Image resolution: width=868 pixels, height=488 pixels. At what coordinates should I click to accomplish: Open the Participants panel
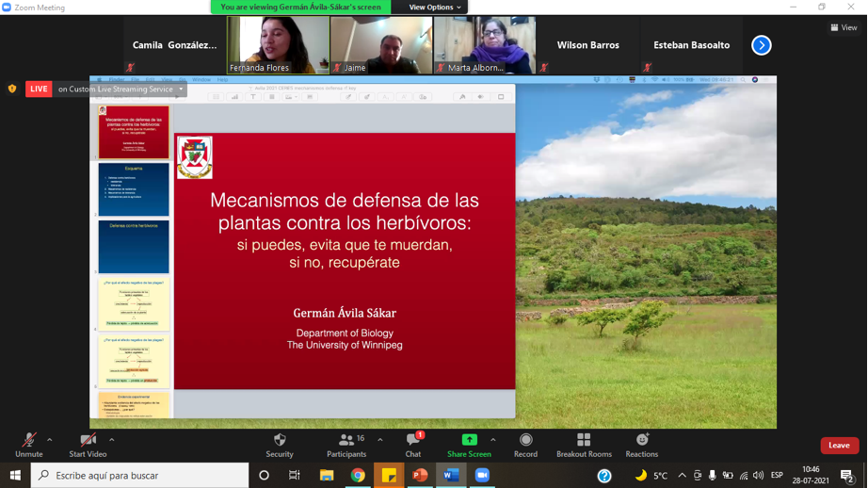[346, 446]
